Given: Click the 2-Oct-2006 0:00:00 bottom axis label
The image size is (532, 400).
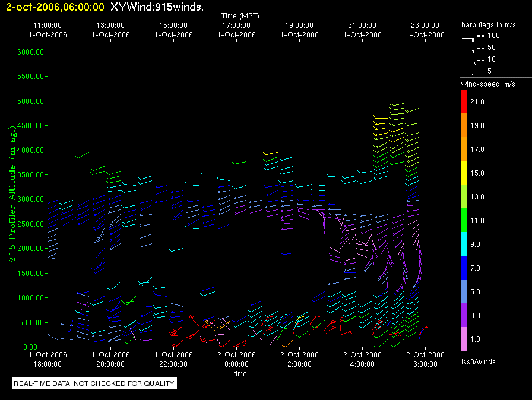Looking at the screenshot, I should click(236, 359).
